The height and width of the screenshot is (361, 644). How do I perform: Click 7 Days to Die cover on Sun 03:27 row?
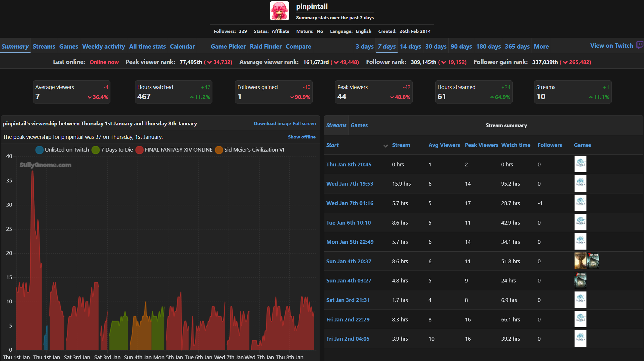[x=580, y=280]
